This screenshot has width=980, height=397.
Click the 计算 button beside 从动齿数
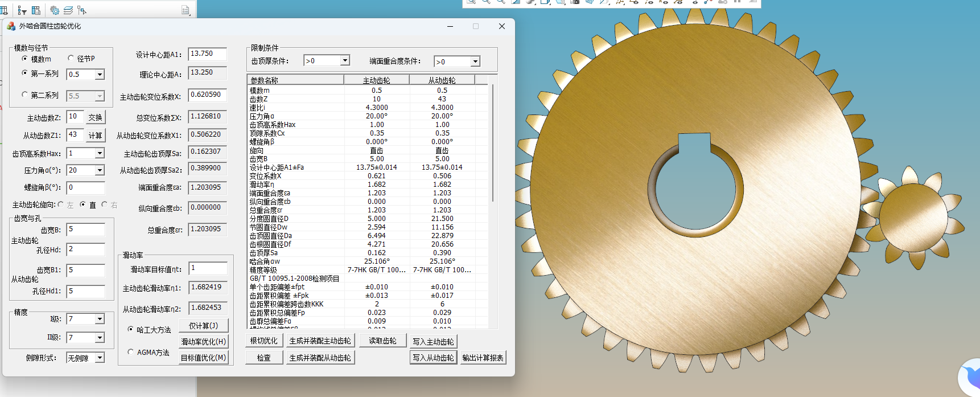pos(96,136)
